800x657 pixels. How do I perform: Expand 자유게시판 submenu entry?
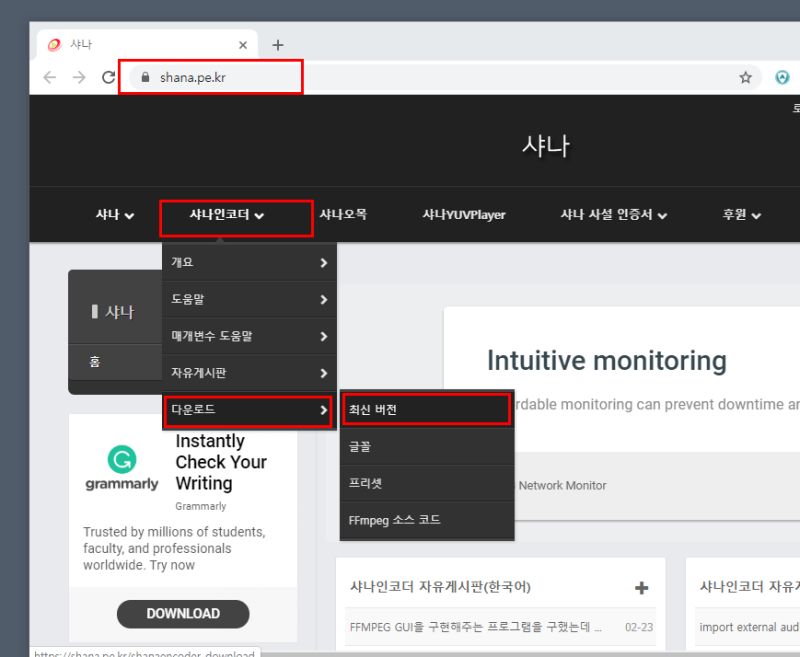(249, 373)
